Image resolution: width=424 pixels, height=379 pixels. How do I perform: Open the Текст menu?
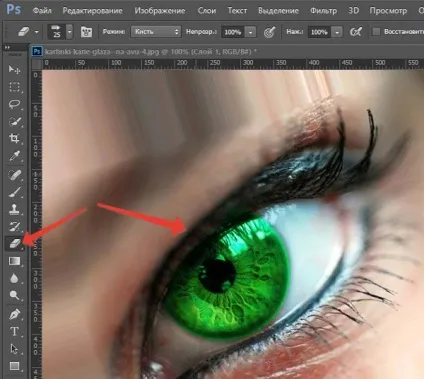click(237, 11)
